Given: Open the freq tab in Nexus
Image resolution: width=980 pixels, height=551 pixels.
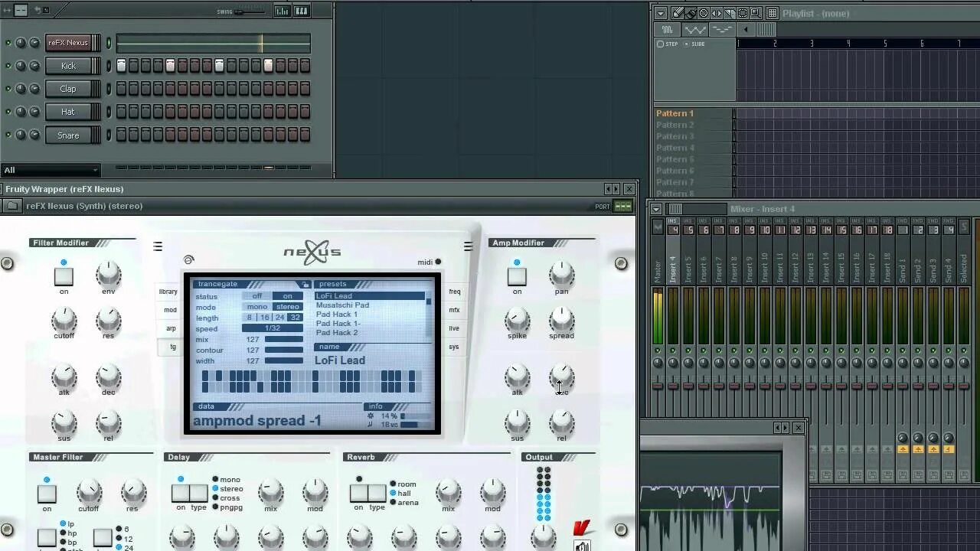Looking at the screenshot, I should point(454,292).
